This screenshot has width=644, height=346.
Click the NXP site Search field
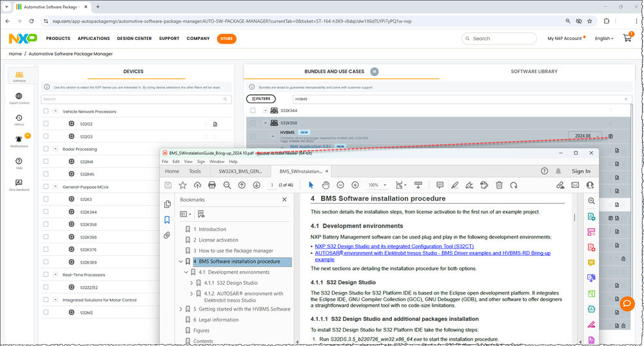click(x=499, y=39)
